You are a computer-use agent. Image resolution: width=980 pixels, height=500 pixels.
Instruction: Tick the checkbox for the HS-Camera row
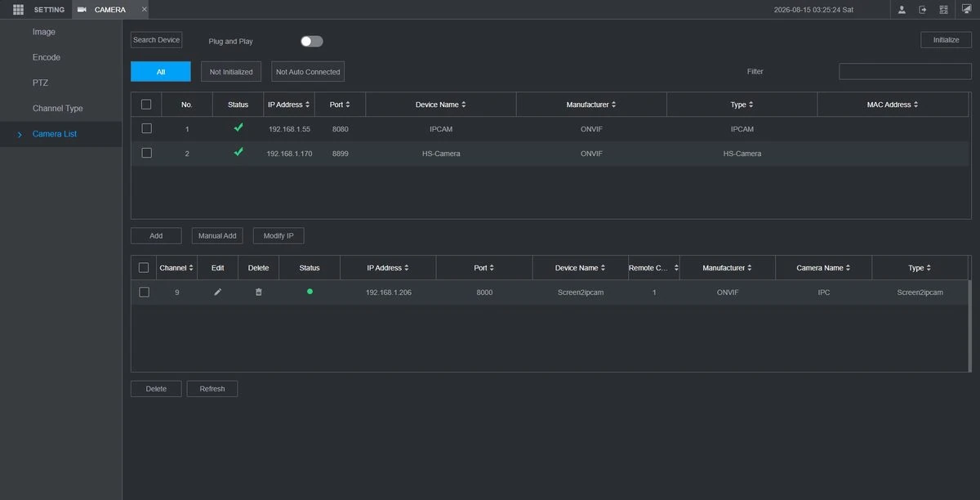146,153
